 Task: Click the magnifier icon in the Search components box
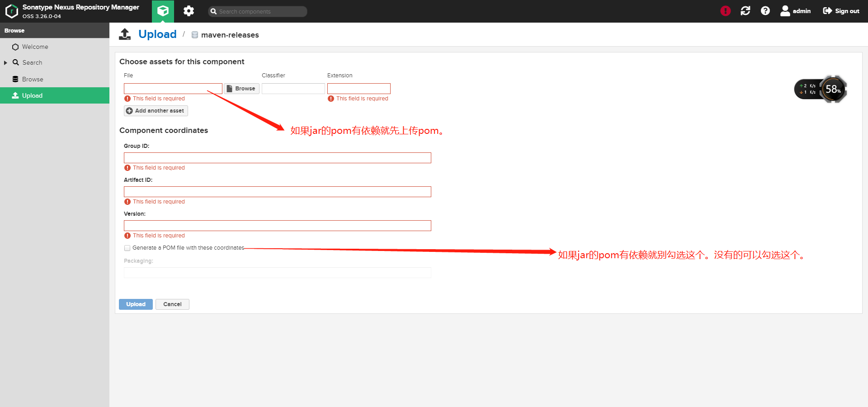pyautogui.click(x=213, y=11)
